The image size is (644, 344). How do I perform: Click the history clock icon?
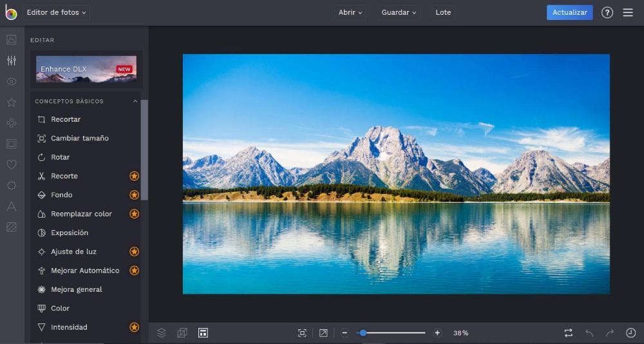pyautogui.click(x=630, y=333)
